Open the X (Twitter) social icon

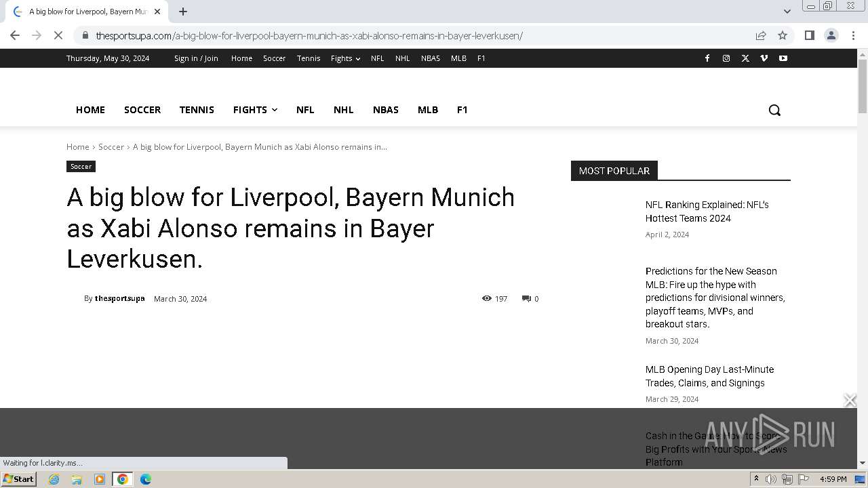745,58
